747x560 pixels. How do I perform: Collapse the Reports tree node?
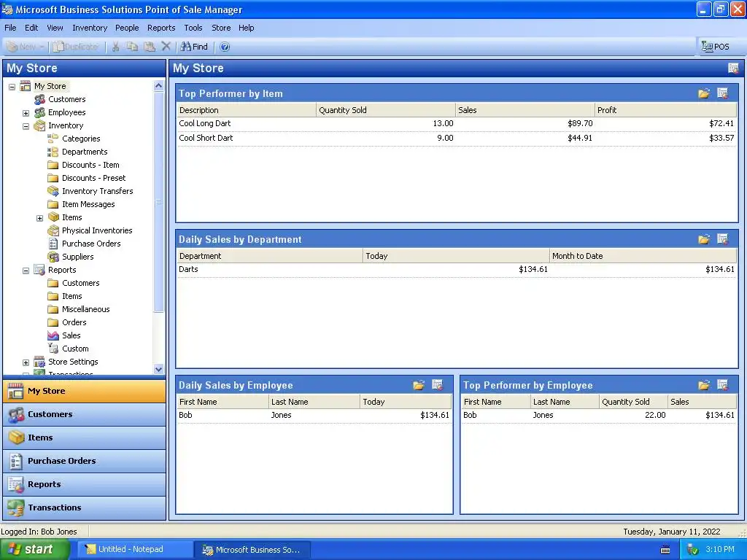click(x=26, y=271)
